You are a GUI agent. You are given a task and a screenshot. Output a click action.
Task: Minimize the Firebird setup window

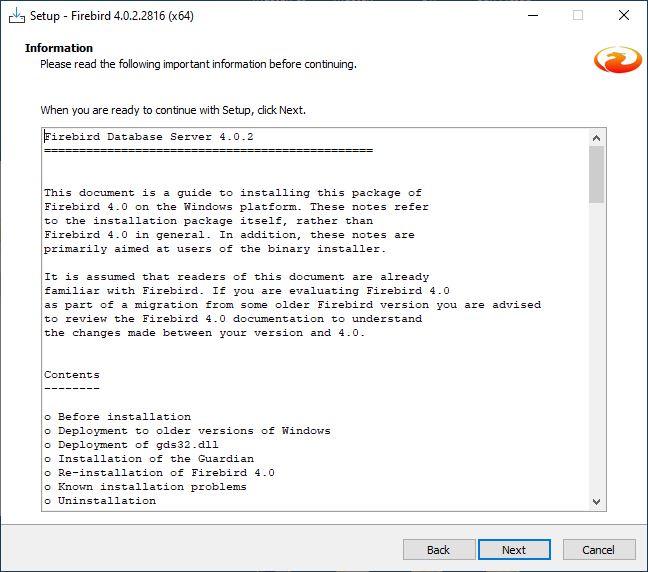(533, 16)
